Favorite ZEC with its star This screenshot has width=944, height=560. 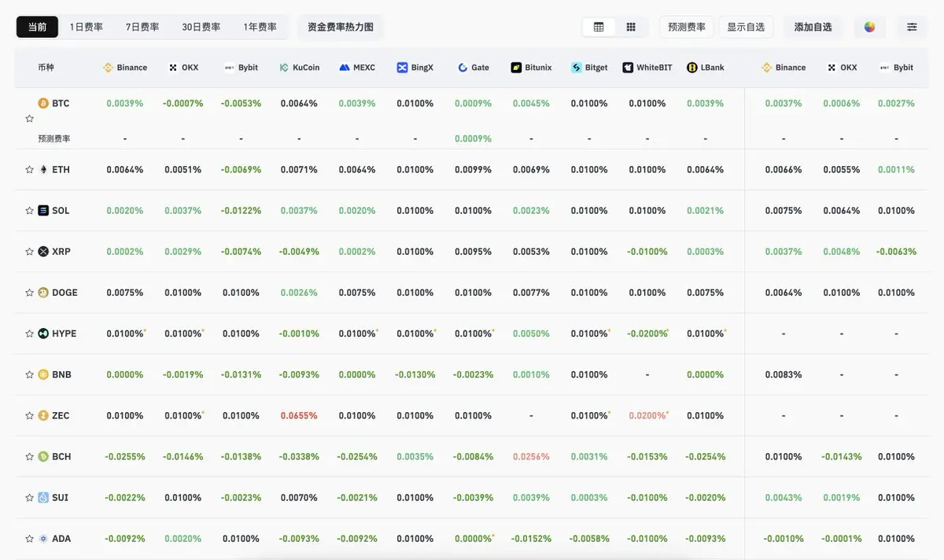click(x=29, y=415)
